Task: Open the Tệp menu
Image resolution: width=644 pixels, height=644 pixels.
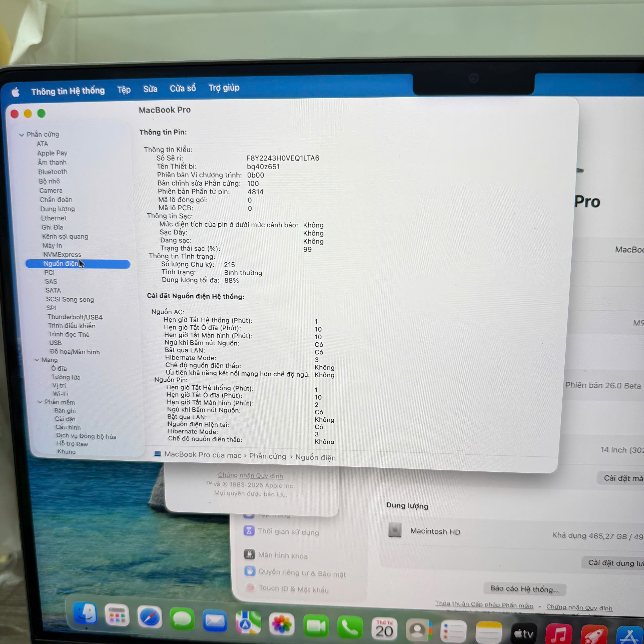Action: [x=124, y=90]
